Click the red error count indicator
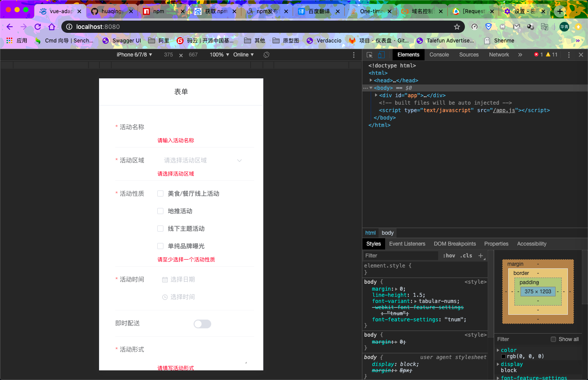The image size is (588, 380). [538, 55]
